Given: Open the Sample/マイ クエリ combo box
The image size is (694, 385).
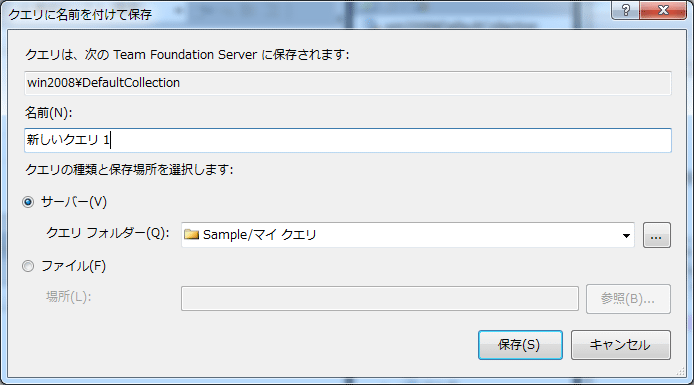Looking at the screenshot, I should coord(408,235).
